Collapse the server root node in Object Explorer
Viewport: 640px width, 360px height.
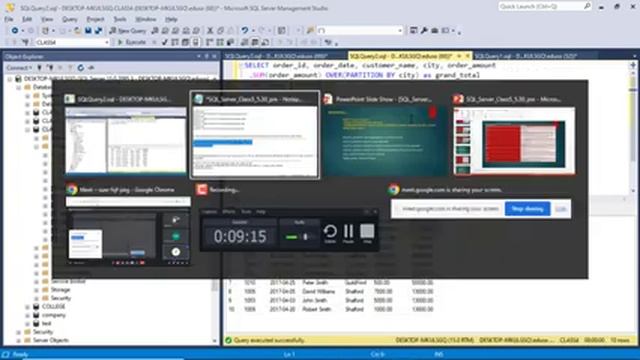point(10,78)
